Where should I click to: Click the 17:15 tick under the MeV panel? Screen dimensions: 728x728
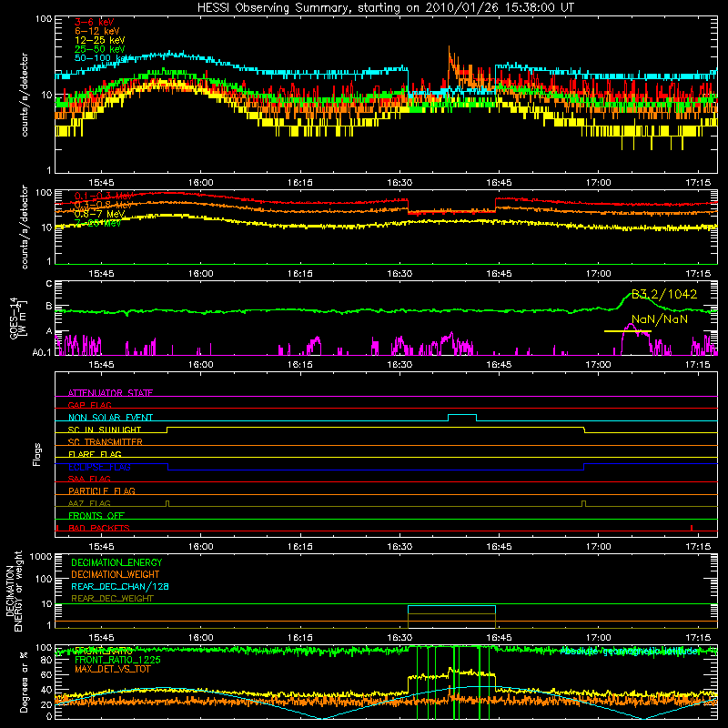tap(698, 274)
